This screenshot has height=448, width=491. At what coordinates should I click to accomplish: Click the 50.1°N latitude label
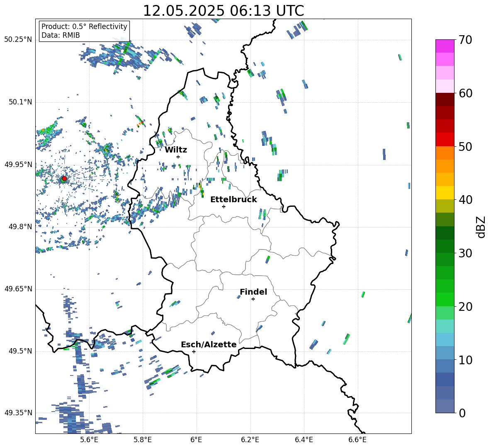[20, 102]
